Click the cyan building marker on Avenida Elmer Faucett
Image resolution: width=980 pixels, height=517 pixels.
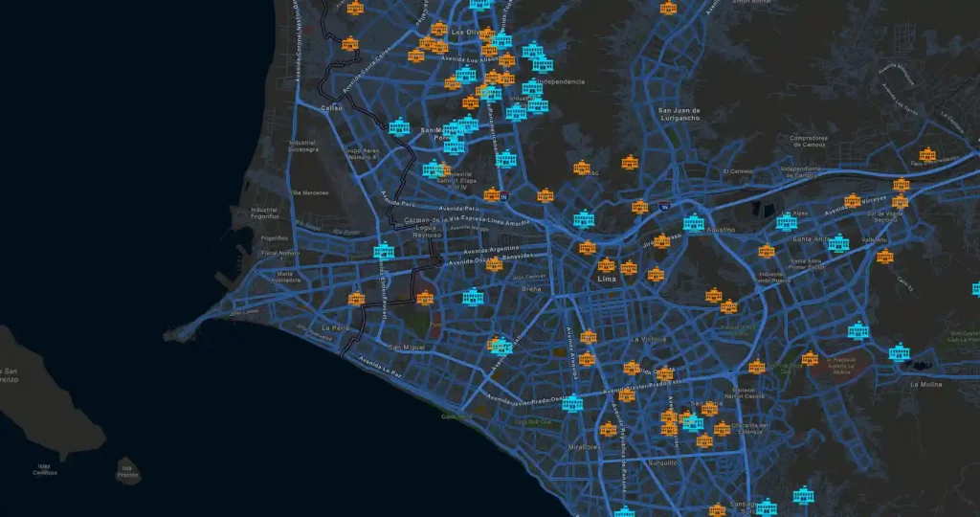(x=384, y=251)
